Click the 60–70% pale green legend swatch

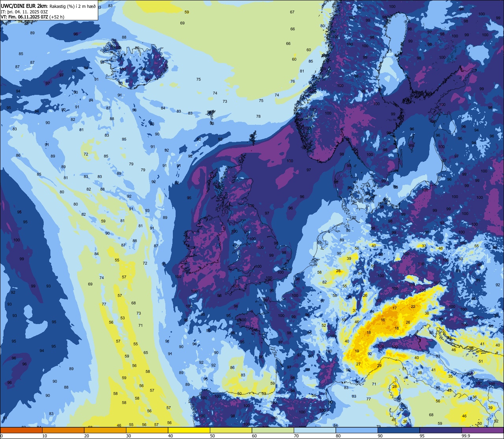(x=273, y=430)
